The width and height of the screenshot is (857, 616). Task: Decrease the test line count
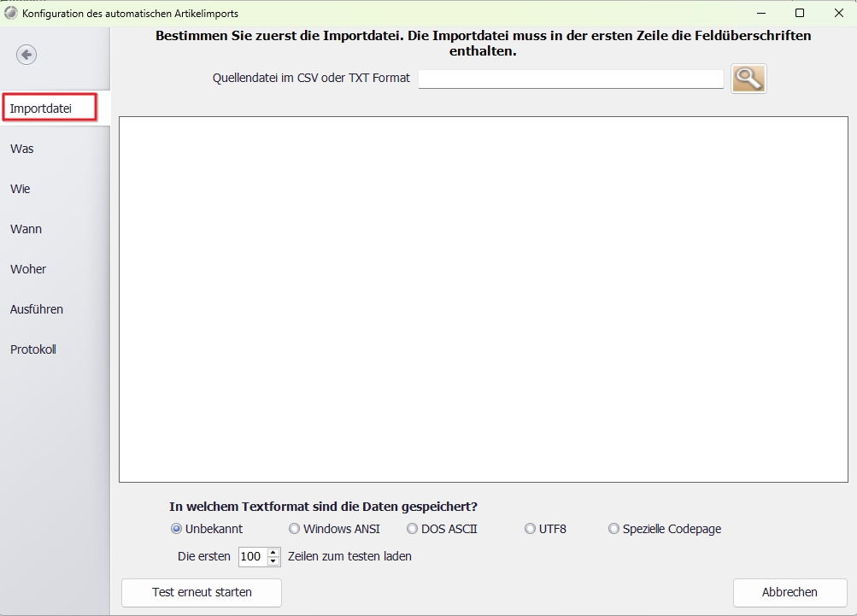point(273,561)
